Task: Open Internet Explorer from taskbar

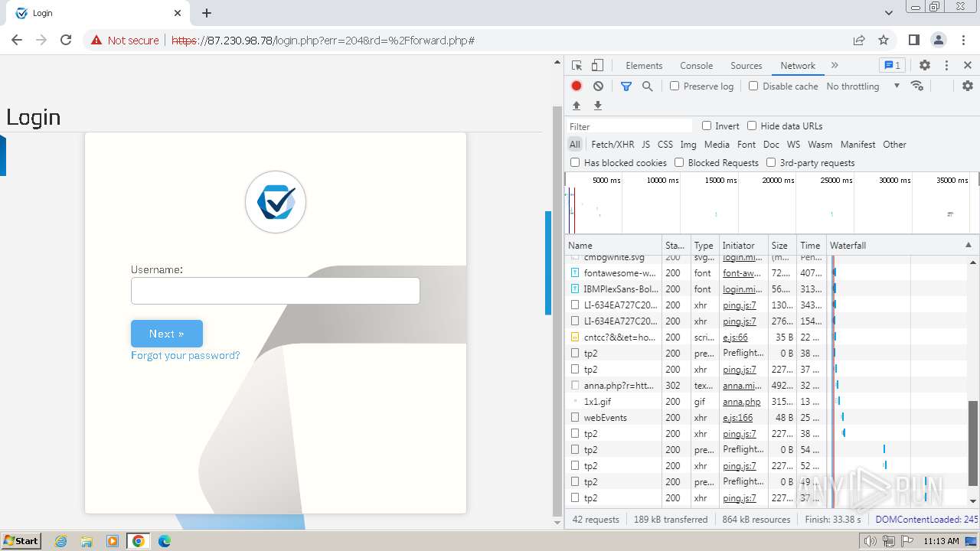Action: click(x=60, y=541)
